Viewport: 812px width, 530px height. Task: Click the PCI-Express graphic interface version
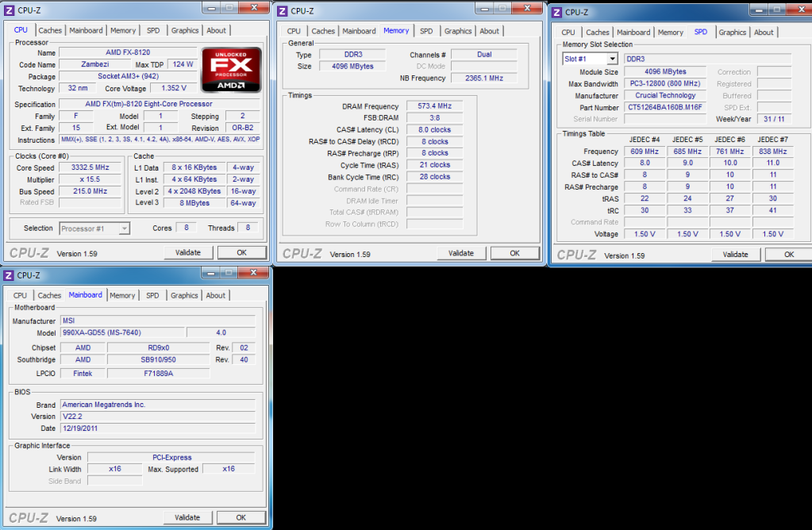171,458
